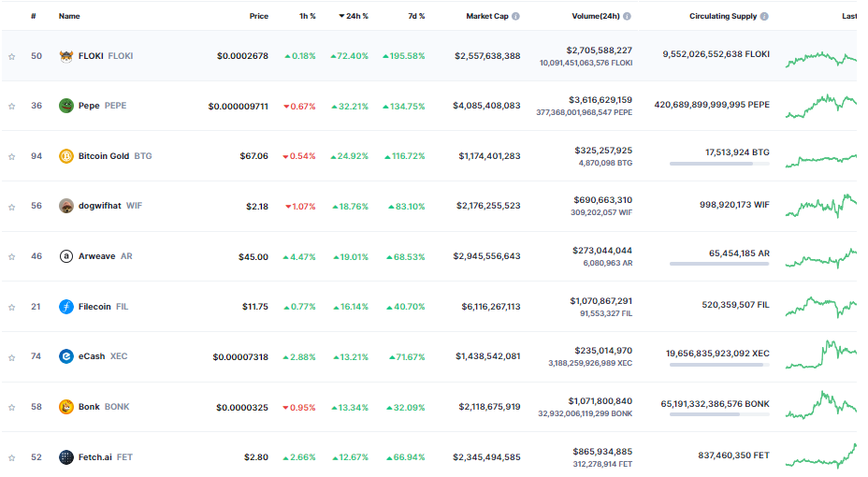Open FLOKI 7-day sparkline chart
The height and width of the screenshot is (477, 868).
(821, 59)
